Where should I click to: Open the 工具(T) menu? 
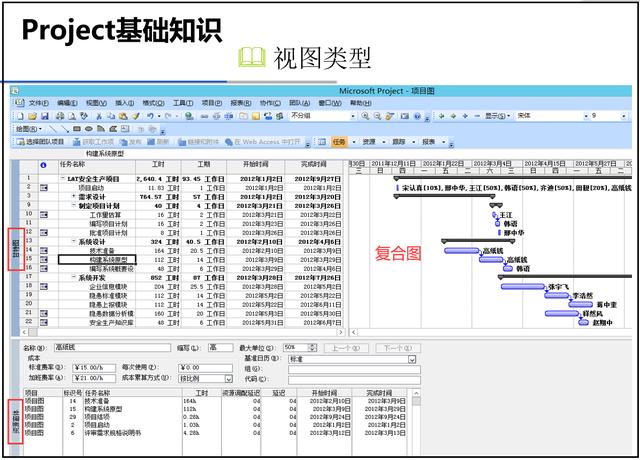tap(183, 103)
